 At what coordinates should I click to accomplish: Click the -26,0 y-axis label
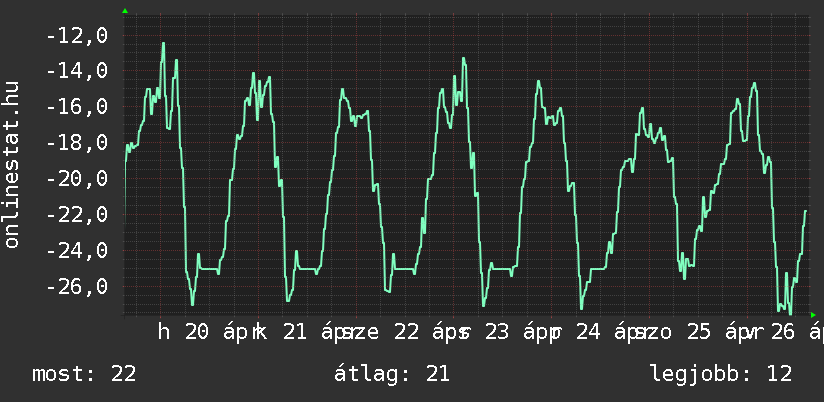77,287
